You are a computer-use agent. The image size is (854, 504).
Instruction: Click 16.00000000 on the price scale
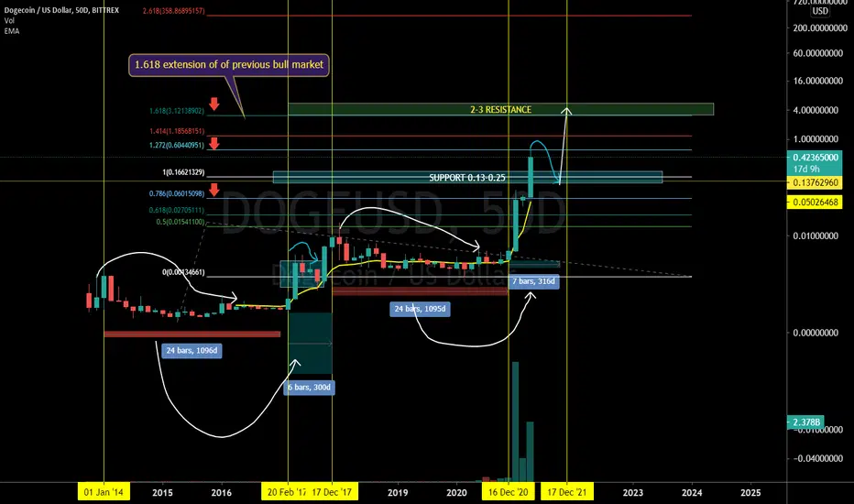[x=817, y=81]
